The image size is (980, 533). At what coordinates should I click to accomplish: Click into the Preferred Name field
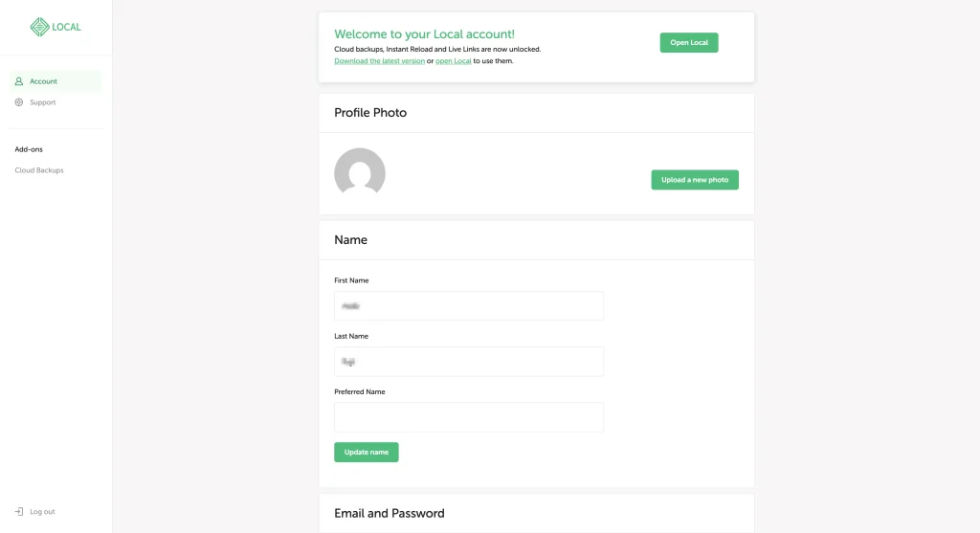click(x=469, y=417)
